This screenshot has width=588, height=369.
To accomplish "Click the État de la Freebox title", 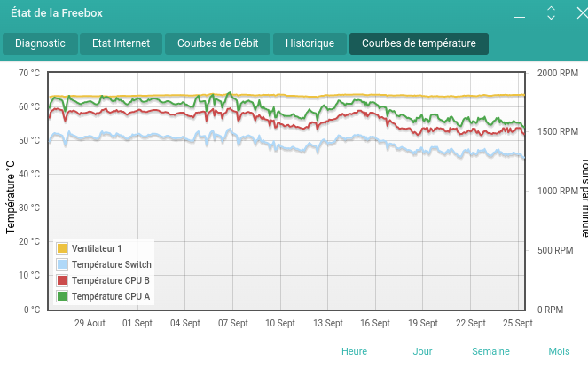I will tap(57, 13).
